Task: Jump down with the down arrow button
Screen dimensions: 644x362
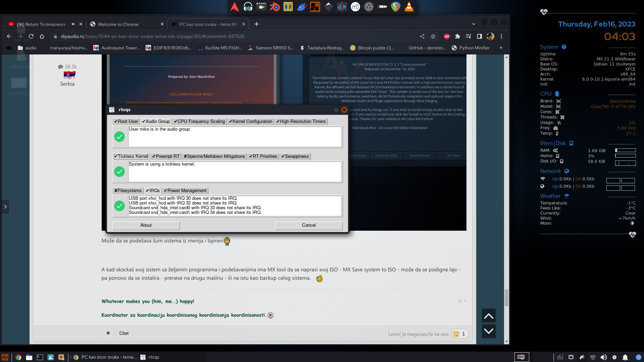Action: [489, 331]
